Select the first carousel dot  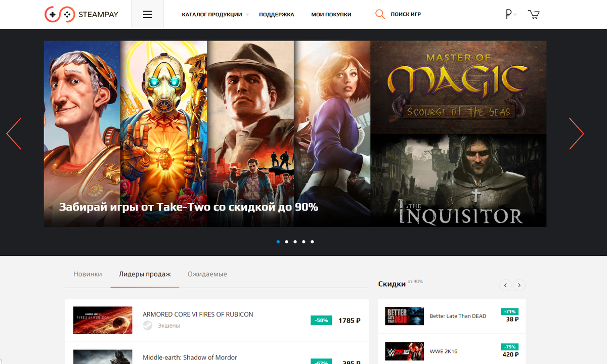(278, 242)
